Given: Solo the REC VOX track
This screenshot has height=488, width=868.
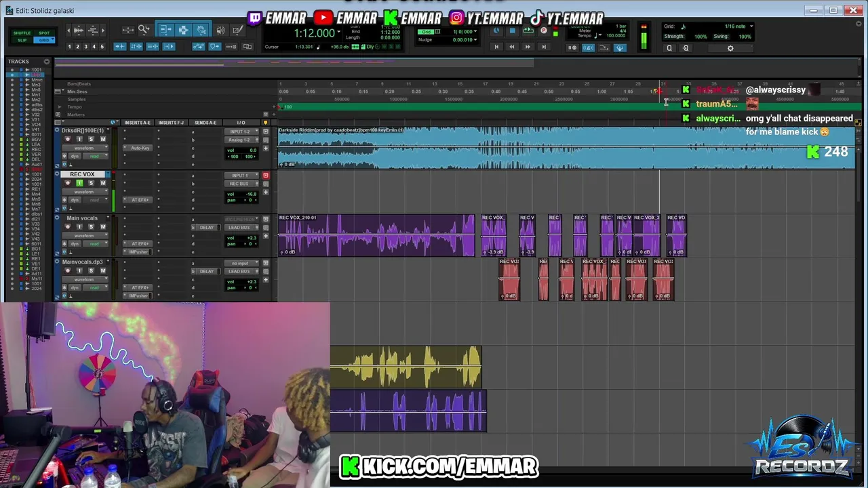Looking at the screenshot, I should pos(91,183).
